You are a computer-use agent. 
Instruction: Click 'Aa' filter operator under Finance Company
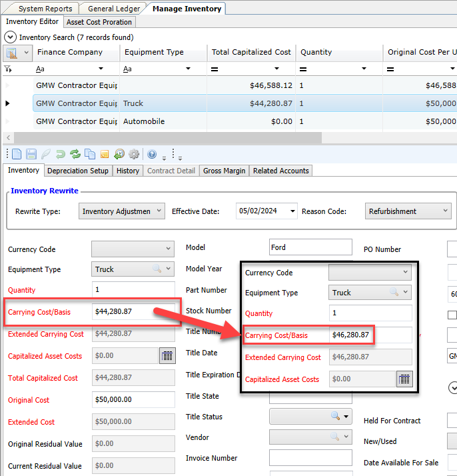click(40, 69)
